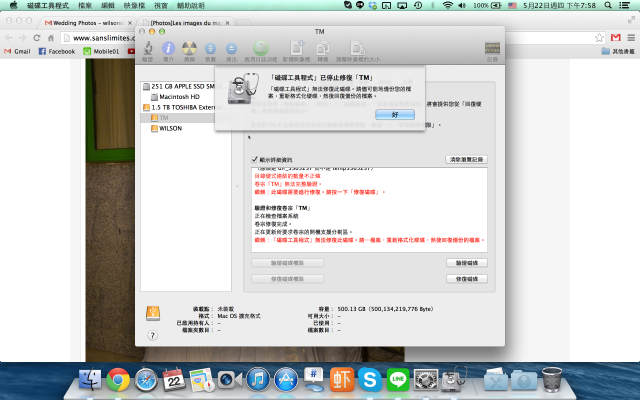Viewport: 640px width, 400px height.
Task: Open the Trash in the Dock
Action: (552, 380)
